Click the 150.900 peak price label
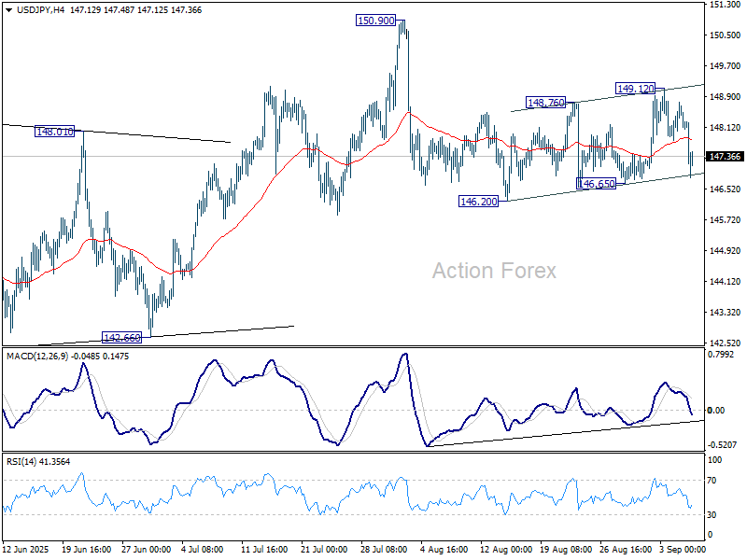The height and width of the screenshot is (560, 747). coord(376,20)
